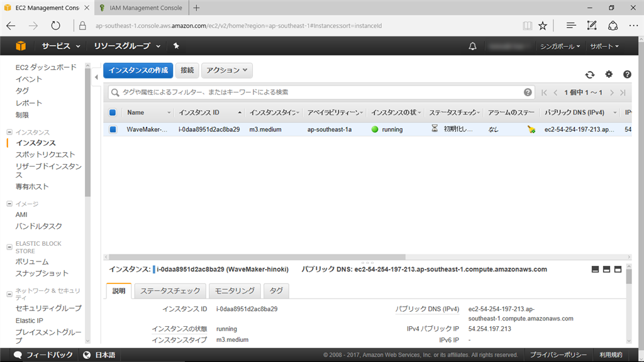Collapse ネットワーク & セキュリティ section

[9, 294]
